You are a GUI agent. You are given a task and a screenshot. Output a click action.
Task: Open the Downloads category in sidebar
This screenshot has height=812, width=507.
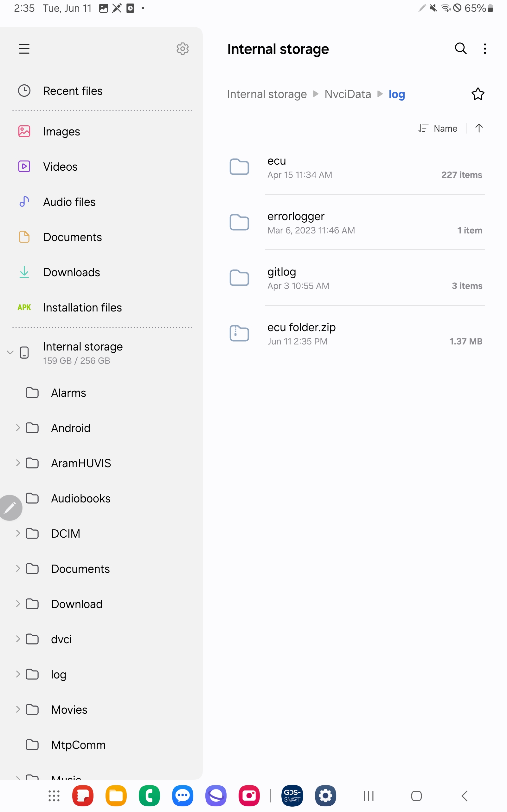[71, 272]
